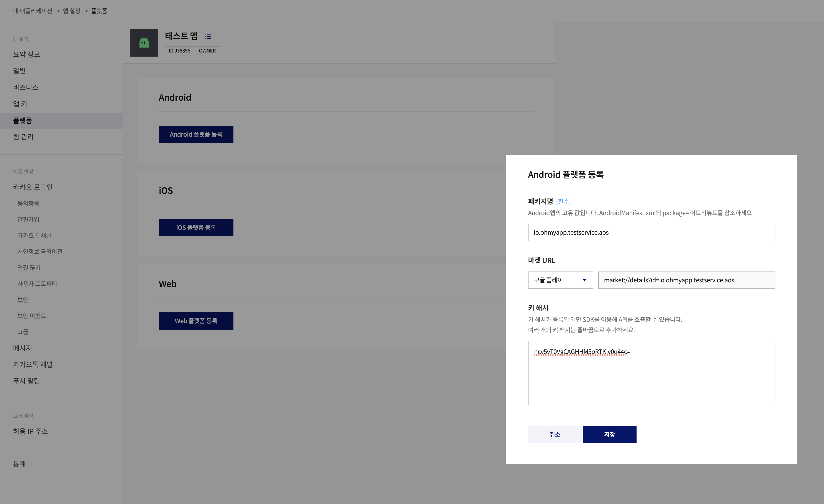Image resolution: width=824 pixels, height=504 pixels.
Task: Click the 키 해시 text area
Action: [651, 373]
